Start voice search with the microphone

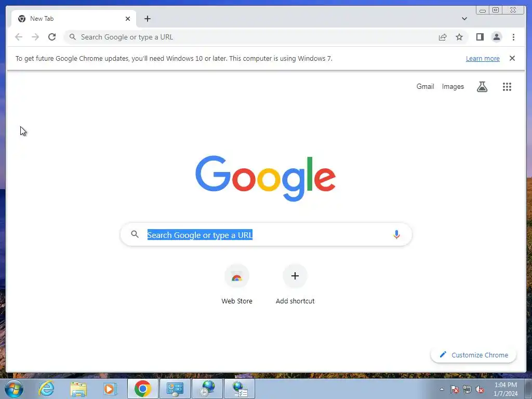(x=396, y=234)
